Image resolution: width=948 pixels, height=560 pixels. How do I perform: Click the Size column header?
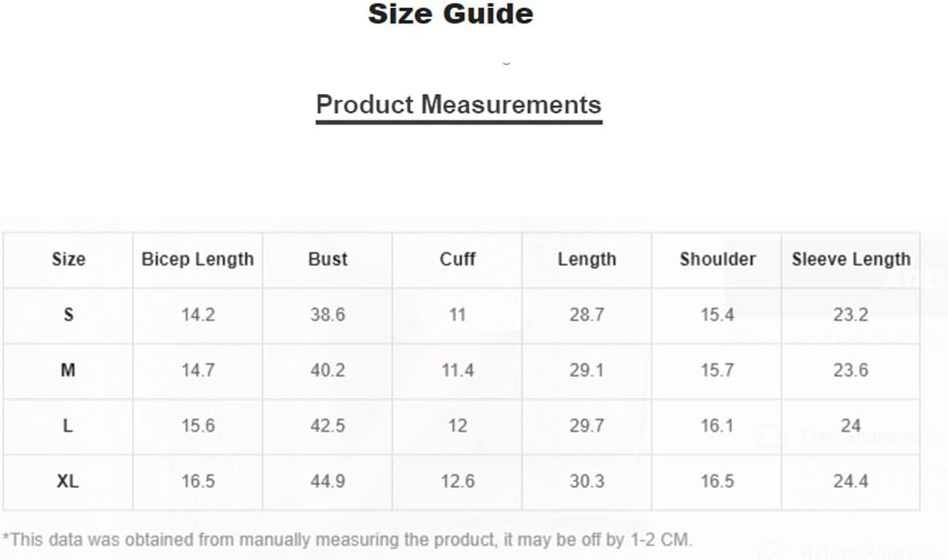click(68, 260)
